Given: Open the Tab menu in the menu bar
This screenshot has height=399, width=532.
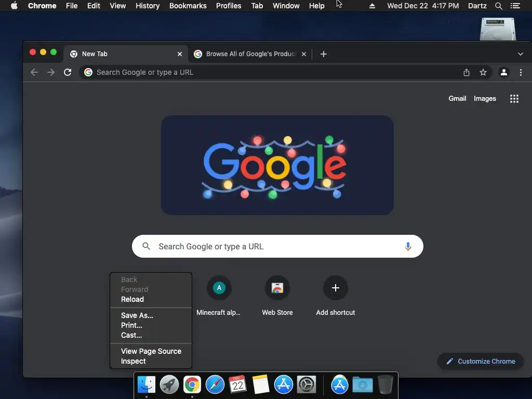Looking at the screenshot, I should pyautogui.click(x=257, y=6).
